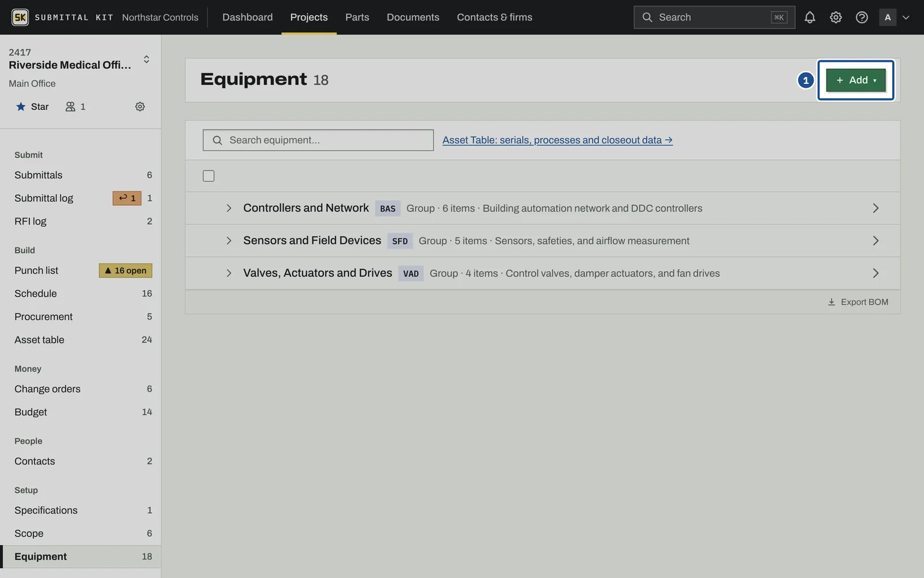924x578 pixels.
Task: Go to the Dashboard tab
Action: pyautogui.click(x=247, y=17)
